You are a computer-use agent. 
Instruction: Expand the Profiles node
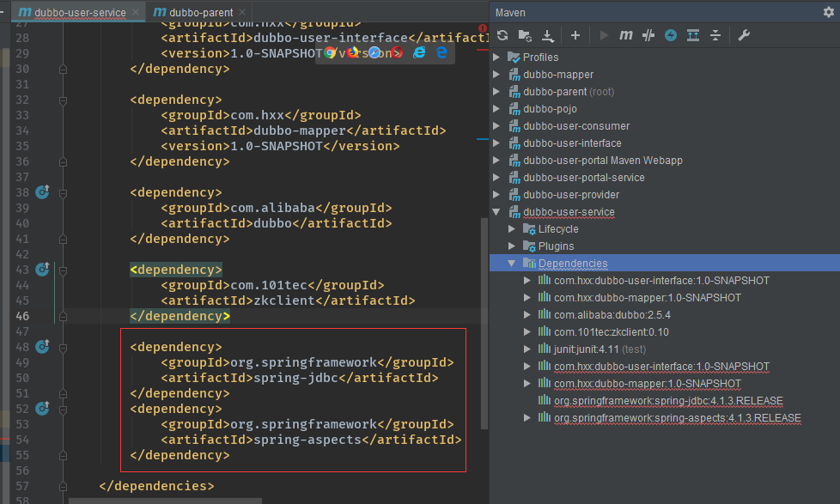click(x=496, y=57)
